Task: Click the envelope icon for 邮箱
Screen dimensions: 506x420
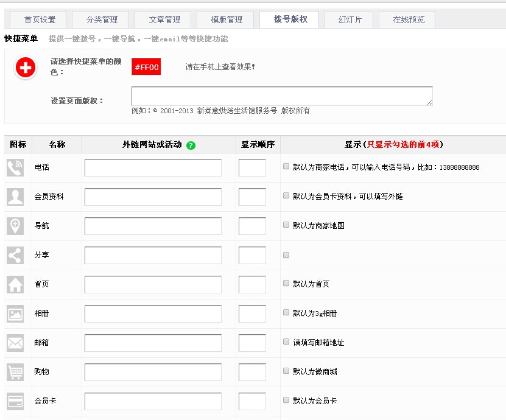Action: (15, 343)
